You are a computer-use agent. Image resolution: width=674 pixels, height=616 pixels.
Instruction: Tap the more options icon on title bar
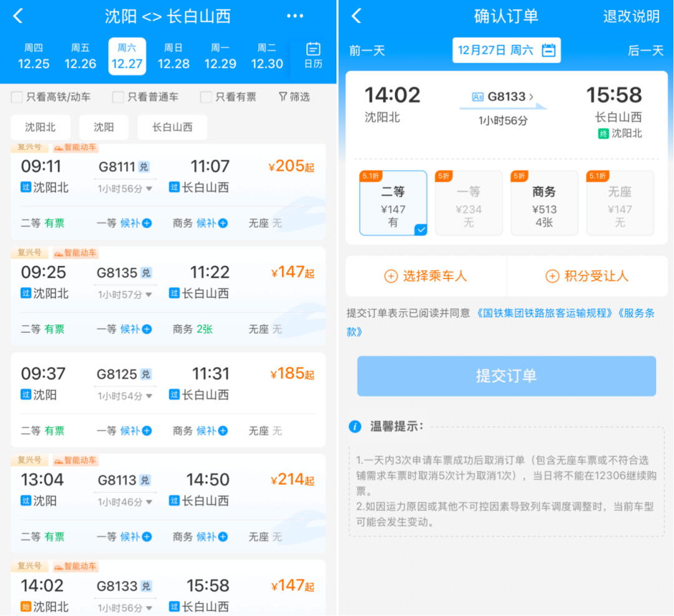pyautogui.click(x=295, y=16)
